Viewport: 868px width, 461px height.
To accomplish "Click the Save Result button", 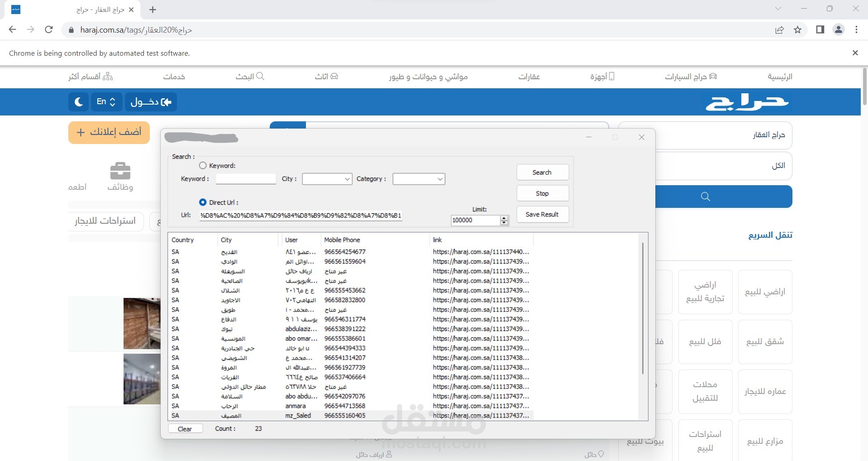I will coord(543,215).
